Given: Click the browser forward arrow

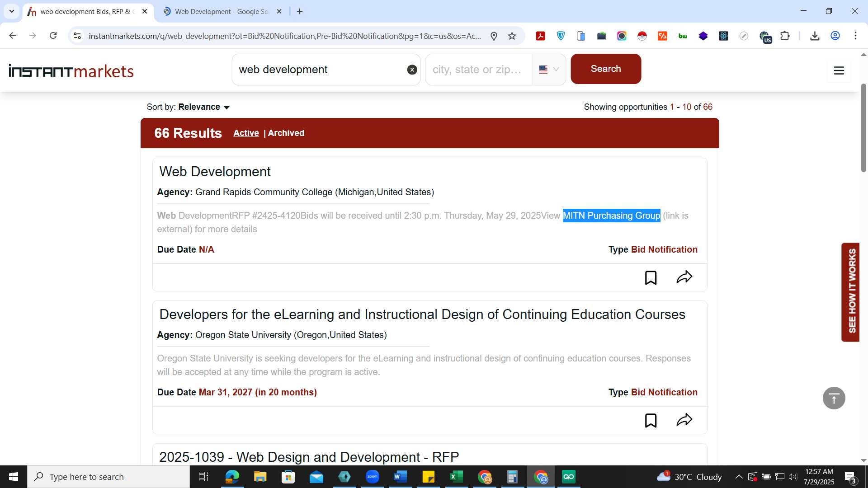Looking at the screenshot, I should (x=33, y=36).
